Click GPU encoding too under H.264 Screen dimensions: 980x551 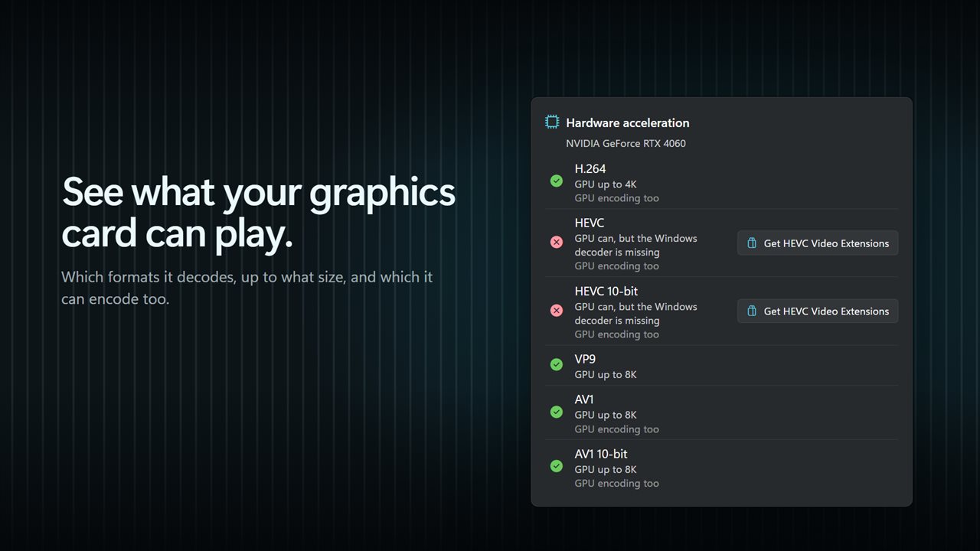(x=617, y=198)
